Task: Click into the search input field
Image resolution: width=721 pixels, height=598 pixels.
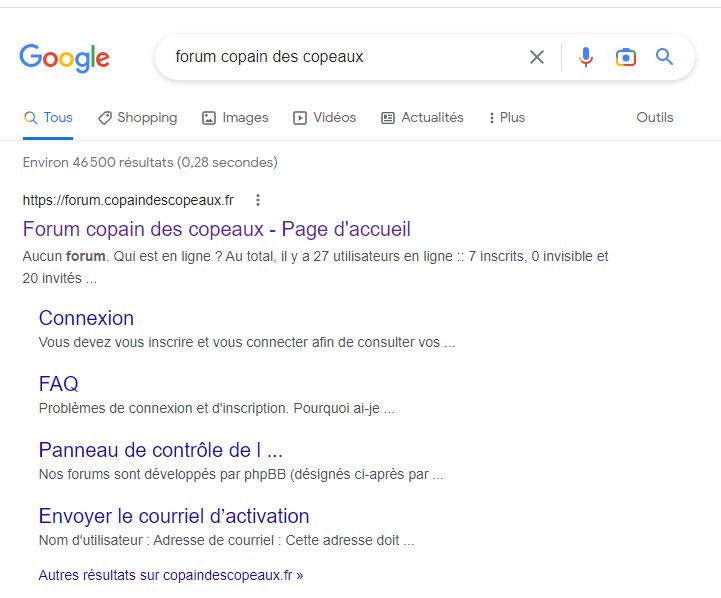Action: 340,57
